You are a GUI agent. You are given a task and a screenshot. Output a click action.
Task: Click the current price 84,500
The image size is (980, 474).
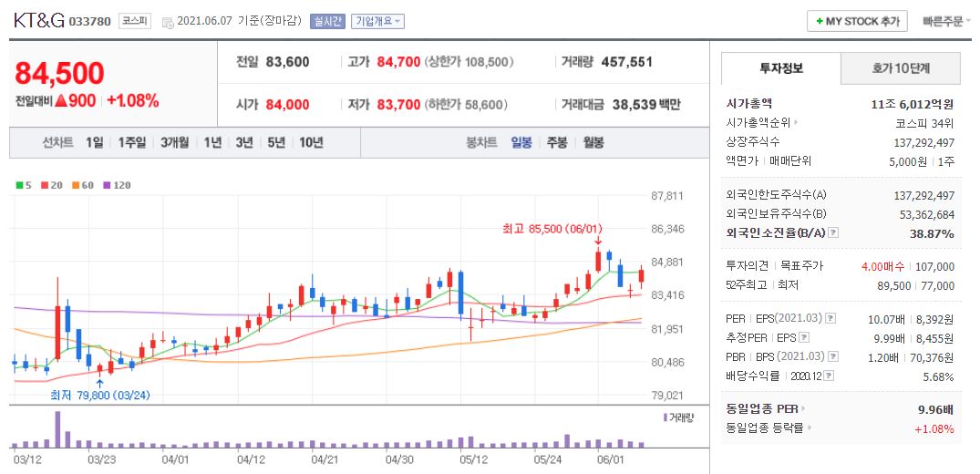click(59, 73)
